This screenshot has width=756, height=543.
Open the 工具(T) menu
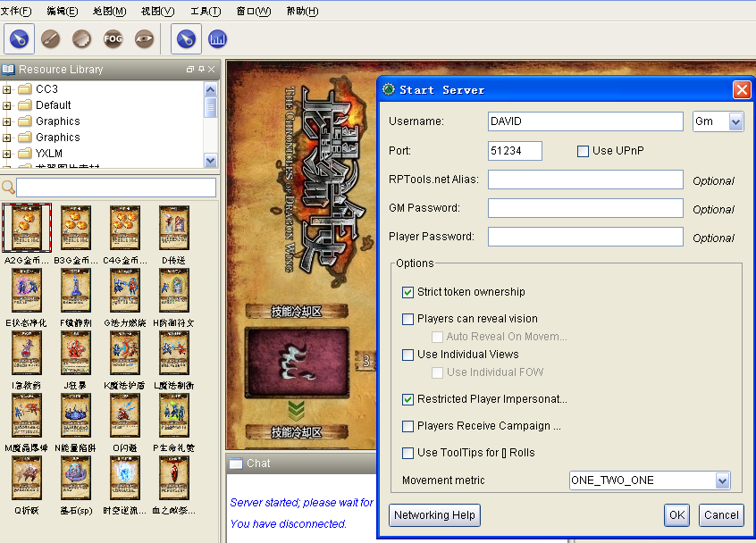click(206, 11)
